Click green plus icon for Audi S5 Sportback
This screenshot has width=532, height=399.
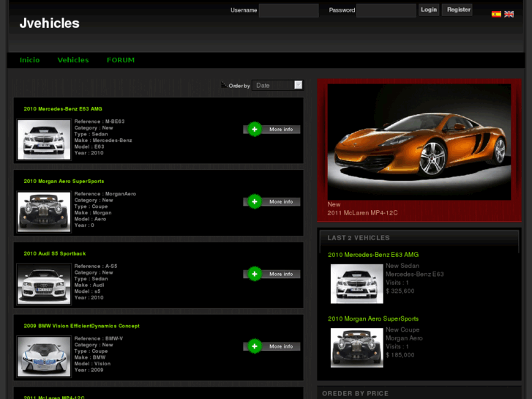pos(255,274)
